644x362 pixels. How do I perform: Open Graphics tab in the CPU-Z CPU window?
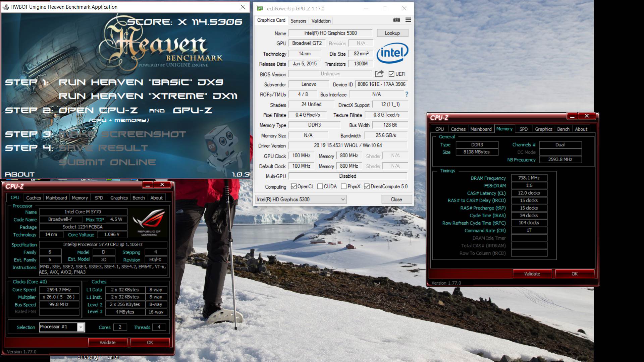click(119, 198)
